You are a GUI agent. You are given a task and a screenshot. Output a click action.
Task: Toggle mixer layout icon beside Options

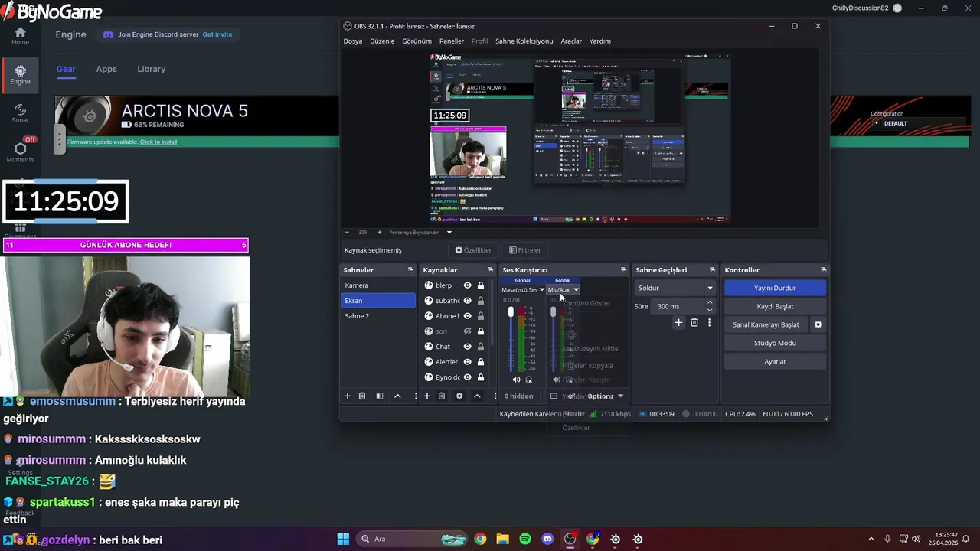click(x=554, y=396)
